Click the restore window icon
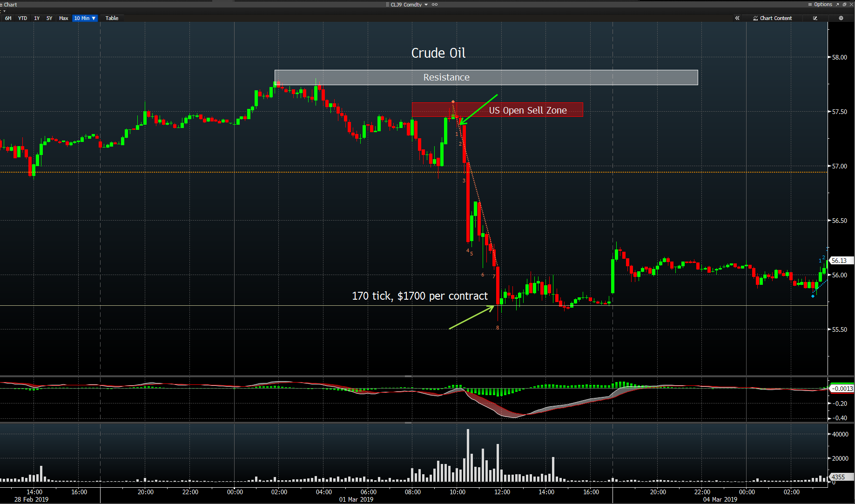The height and width of the screenshot is (504, 855). point(844,4)
